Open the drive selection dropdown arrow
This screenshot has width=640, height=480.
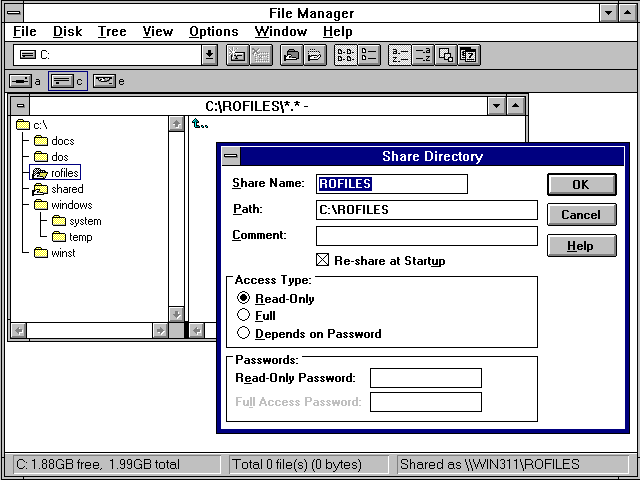pos(209,55)
